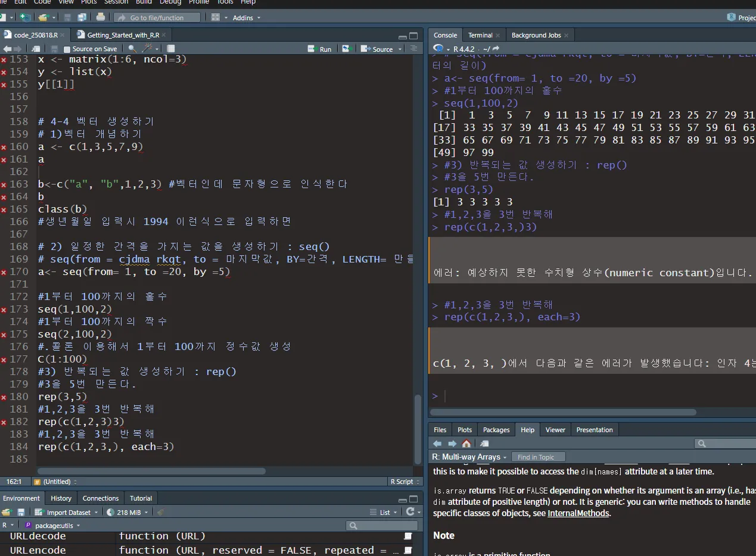
Task: Click the Compile Report notebook icon
Action: (x=171, y=49)
